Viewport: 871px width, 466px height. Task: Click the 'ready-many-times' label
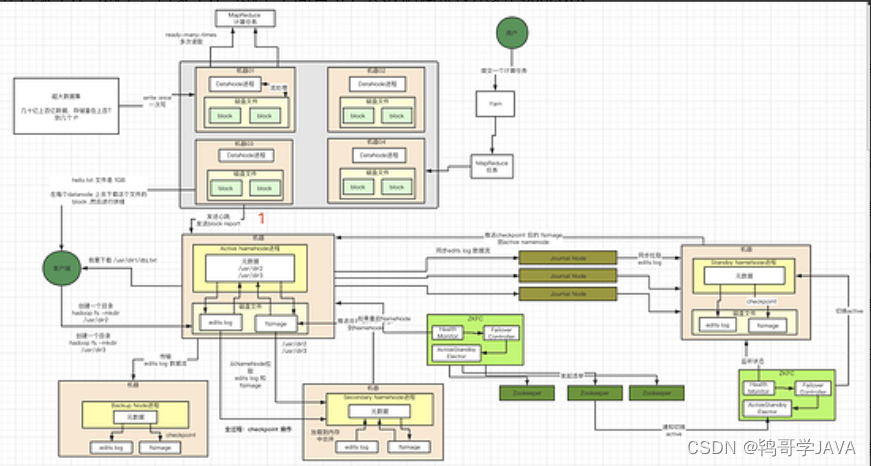pos(191,38)
